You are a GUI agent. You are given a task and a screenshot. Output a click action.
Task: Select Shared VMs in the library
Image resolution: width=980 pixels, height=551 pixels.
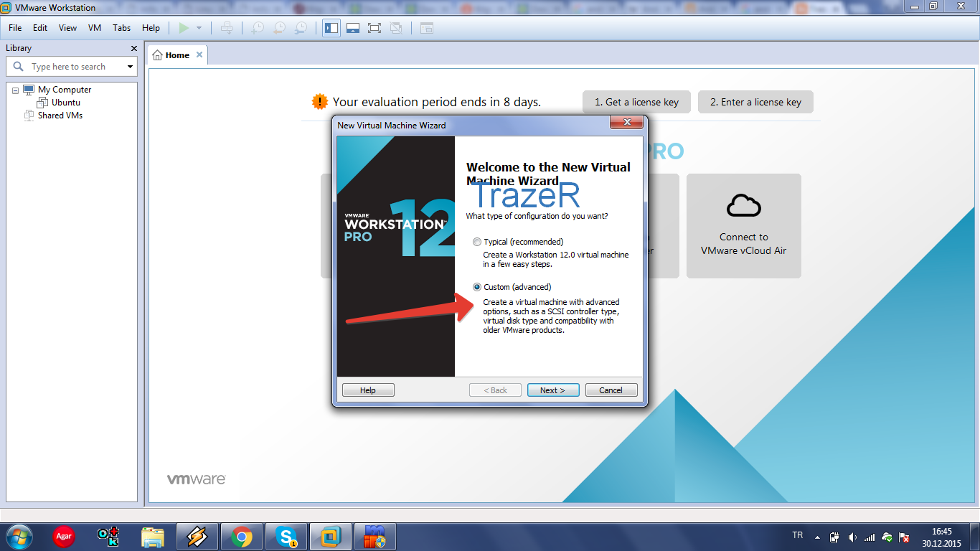pyautogui.click(x=60, y=116)
